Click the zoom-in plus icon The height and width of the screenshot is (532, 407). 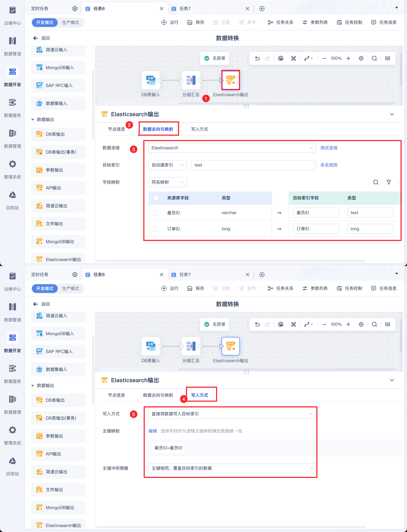[x=348, y=58]
